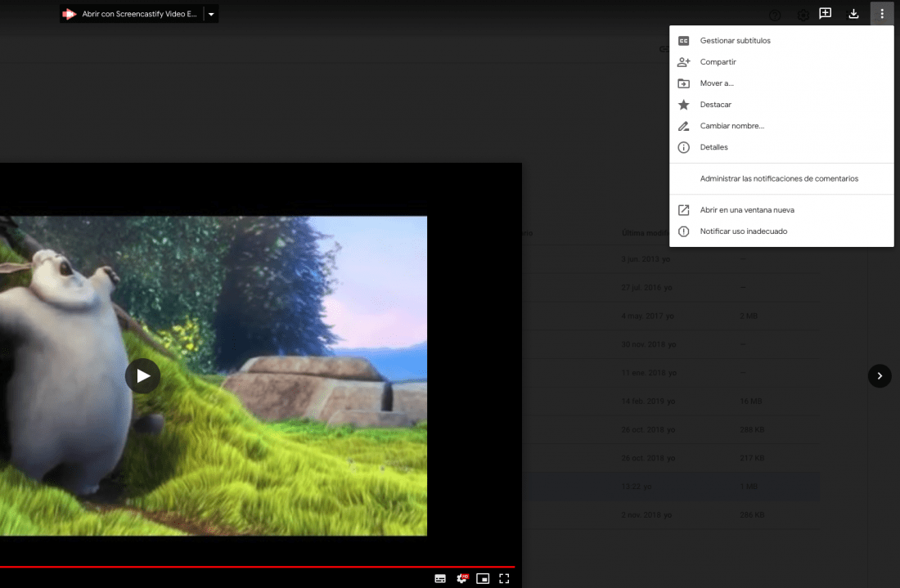Viewport: 900px width, 588px height.
Task: Seek on the red video progress bar
Action: (x=257, y=567)
